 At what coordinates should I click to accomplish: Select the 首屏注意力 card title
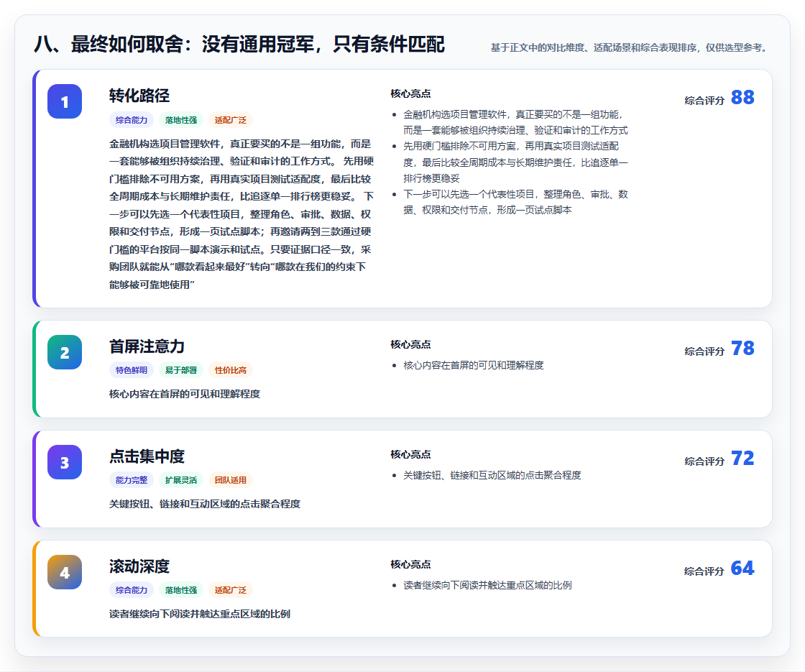(147, 346)
